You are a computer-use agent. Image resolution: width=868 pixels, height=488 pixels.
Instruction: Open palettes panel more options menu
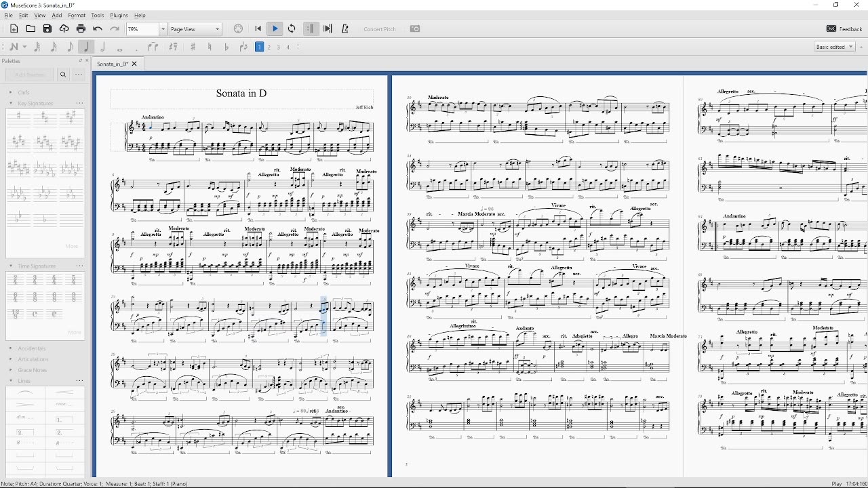click(x=79, y=75)
